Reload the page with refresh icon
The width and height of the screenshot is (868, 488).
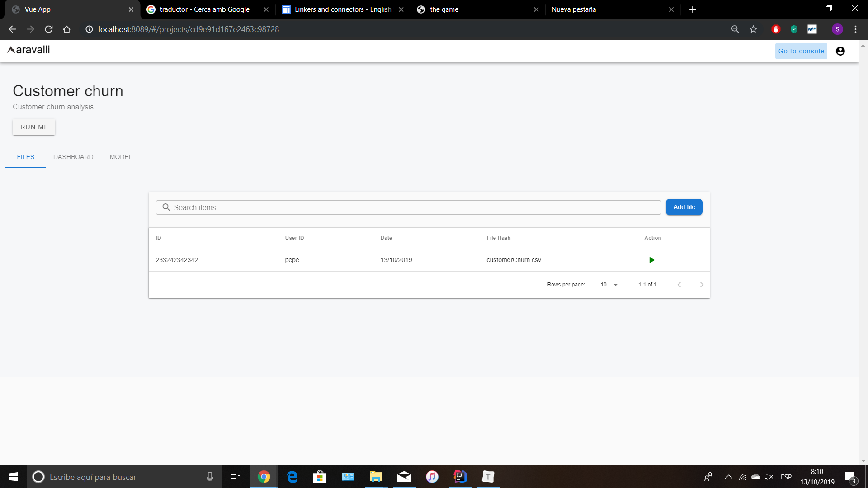point(49,29)
